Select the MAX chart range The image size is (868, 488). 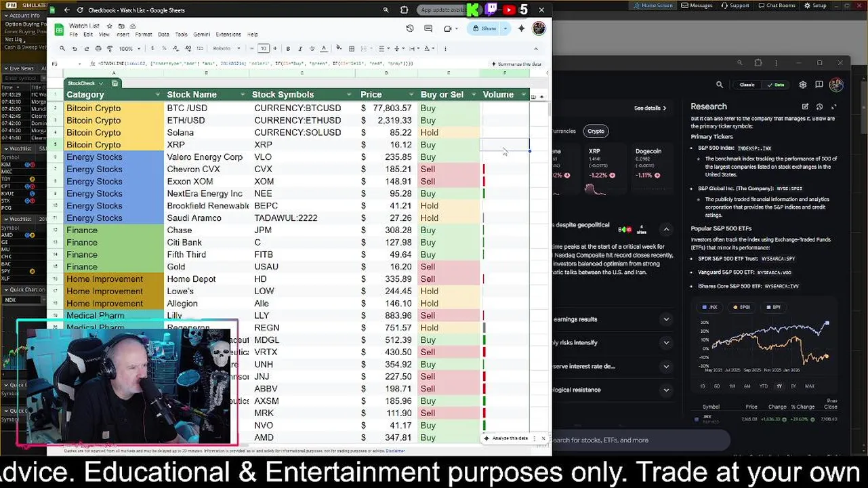click(x=809, y=386)
